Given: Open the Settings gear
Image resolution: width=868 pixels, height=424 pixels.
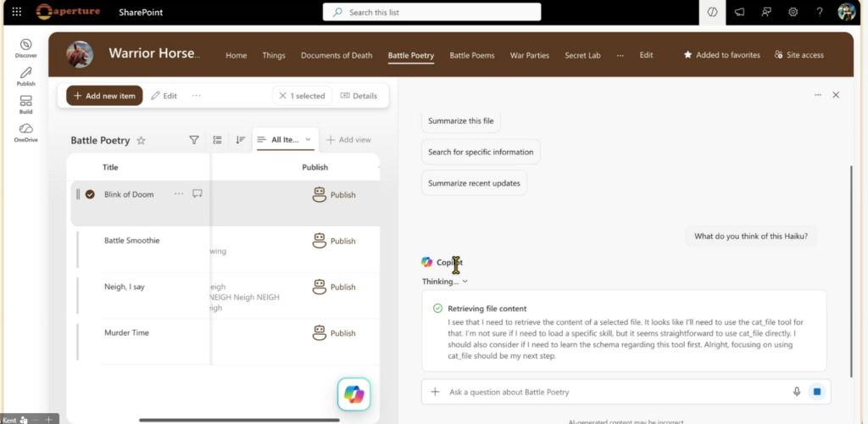Looking at the screenshot, I should pos(793,12).
